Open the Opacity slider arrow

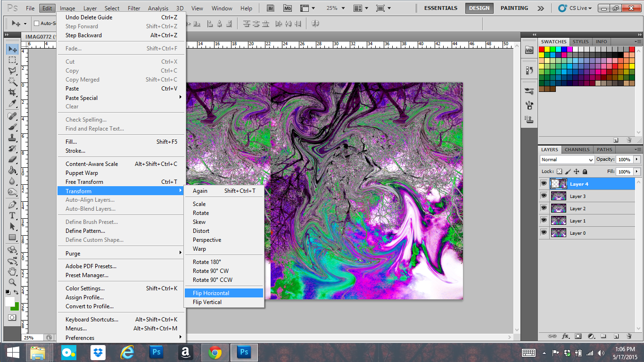(x=637, y=160)
